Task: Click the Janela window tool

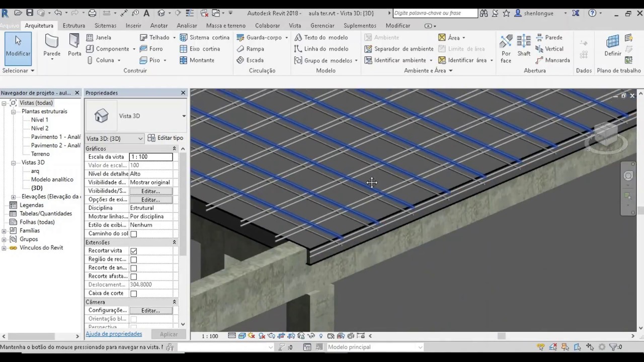Action: tap(98, 37)
